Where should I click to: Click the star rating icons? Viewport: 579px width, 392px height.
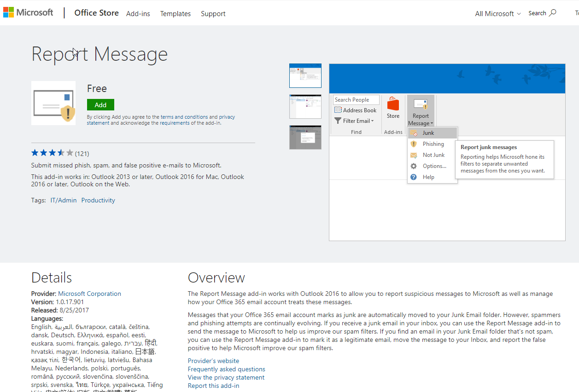click(52, 153)
